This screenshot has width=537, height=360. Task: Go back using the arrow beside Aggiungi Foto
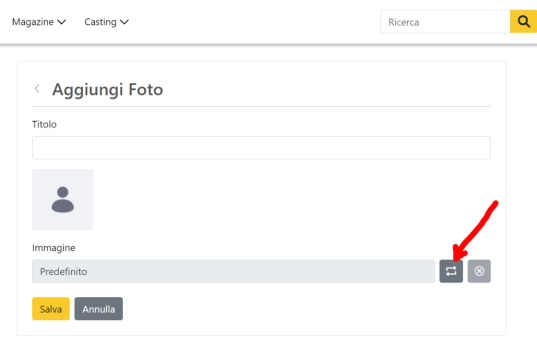click(37, 89)
